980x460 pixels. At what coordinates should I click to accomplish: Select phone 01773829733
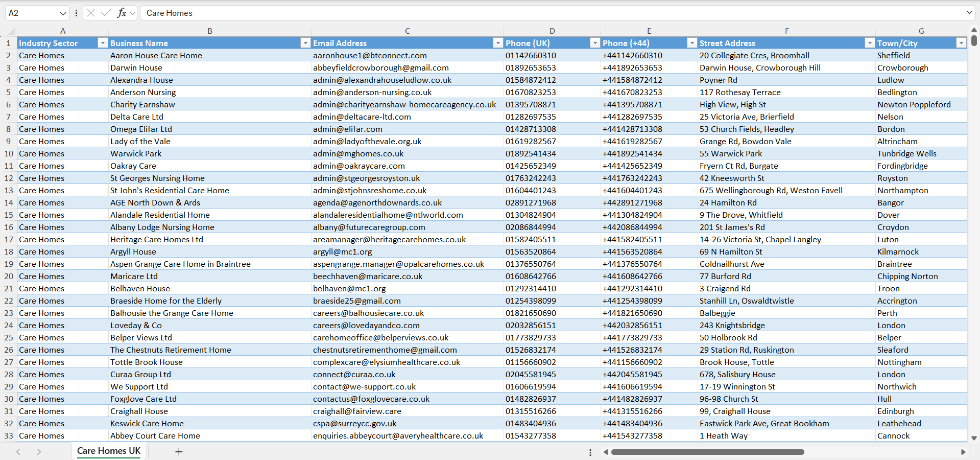tap(552, 338)
